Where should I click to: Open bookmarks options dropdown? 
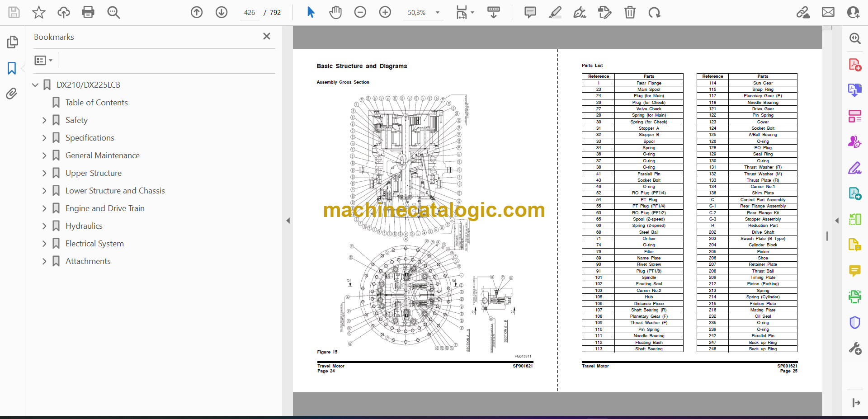coord(43,60)
